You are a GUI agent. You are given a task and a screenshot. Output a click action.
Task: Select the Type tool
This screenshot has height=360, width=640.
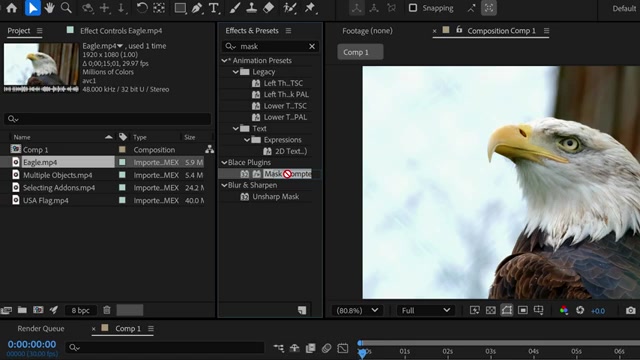click(x=213, y=8)
